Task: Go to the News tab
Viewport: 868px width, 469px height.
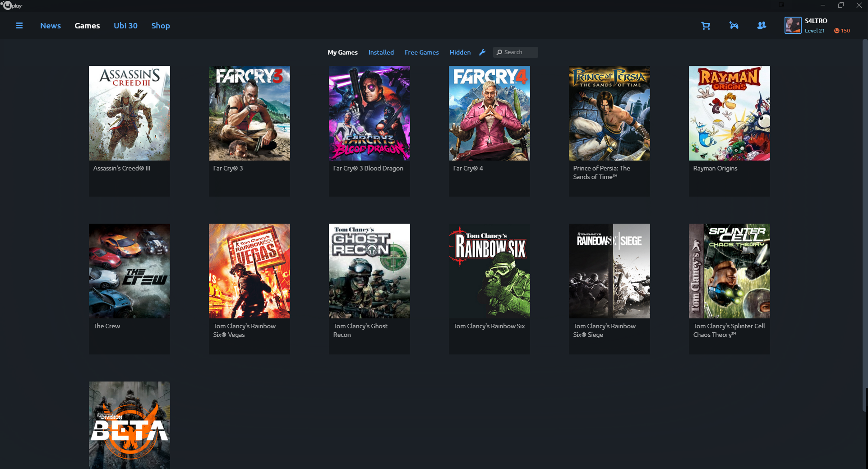Action: pyautogui.click(x=51, y=26)
